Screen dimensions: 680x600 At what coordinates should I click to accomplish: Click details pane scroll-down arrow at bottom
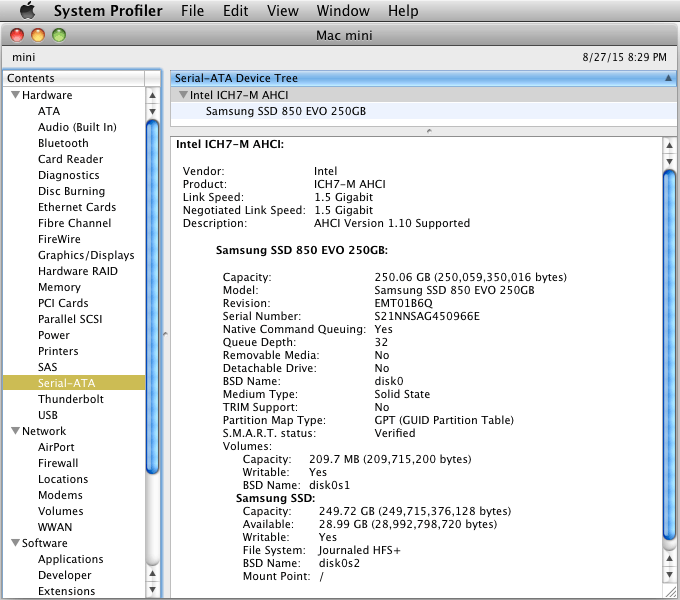tap(669, 575)
